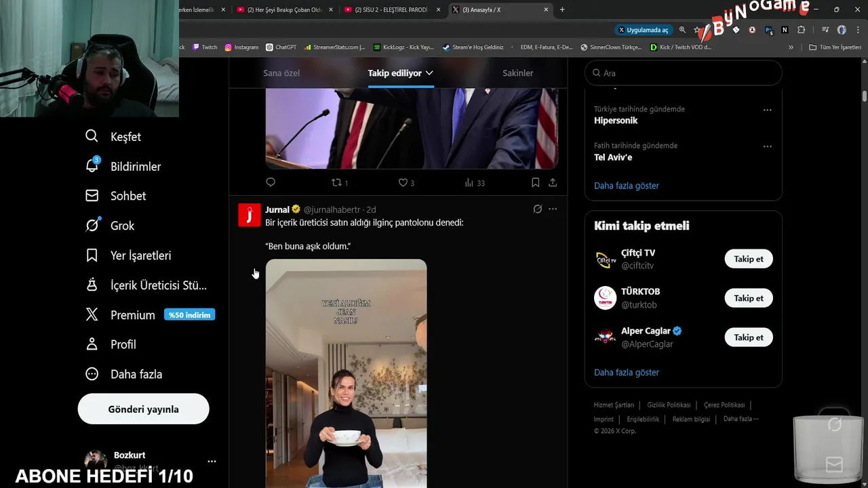Open İçerik Üreticisi Stüdyosu icon
Screen dimensions: 868x488
click(x=92, y=285)
